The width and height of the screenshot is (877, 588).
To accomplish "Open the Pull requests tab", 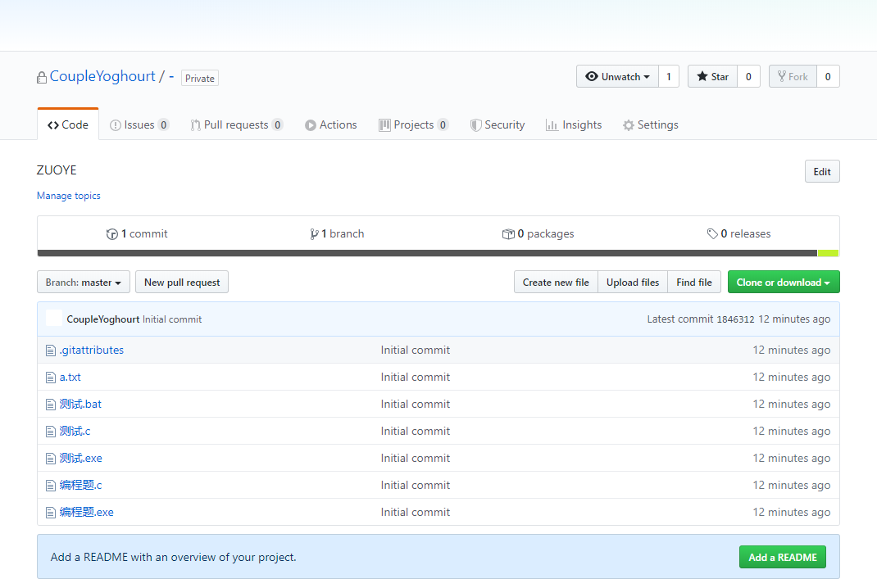I will tap(236, 124).
